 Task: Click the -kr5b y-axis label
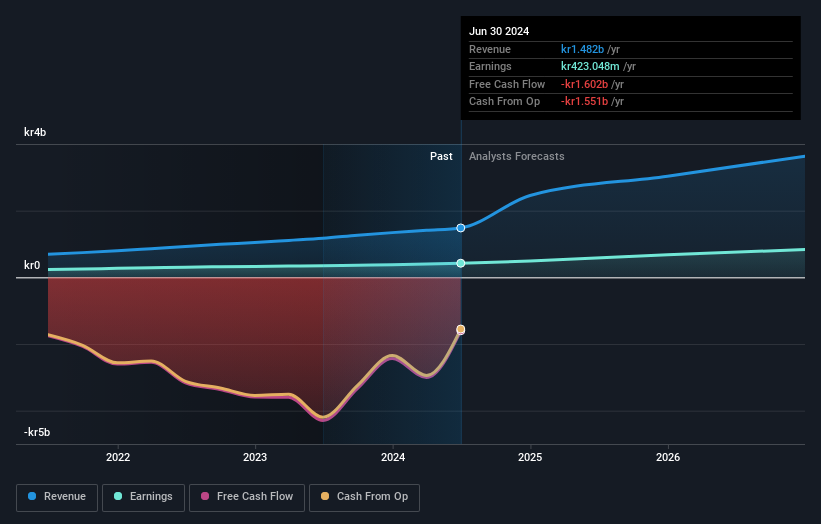tap(37, 432)
